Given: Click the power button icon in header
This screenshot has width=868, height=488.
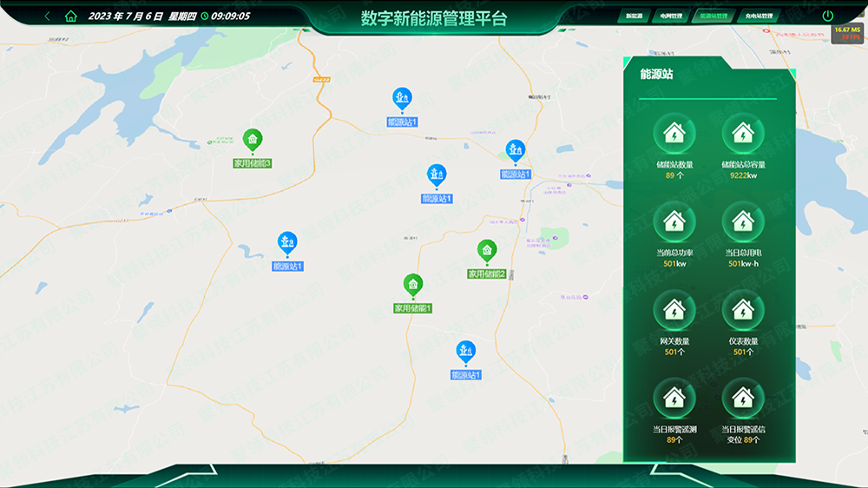Looking at the screenshot, I should click(827, 16).
